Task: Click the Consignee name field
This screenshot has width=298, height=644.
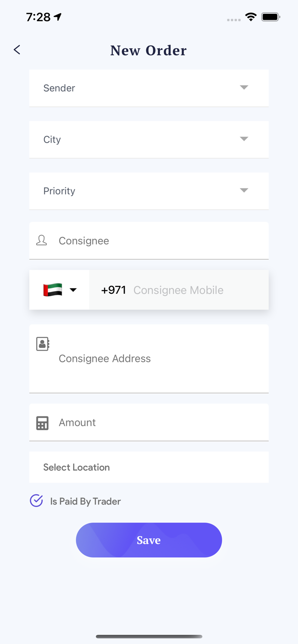Action: (159, 241)
